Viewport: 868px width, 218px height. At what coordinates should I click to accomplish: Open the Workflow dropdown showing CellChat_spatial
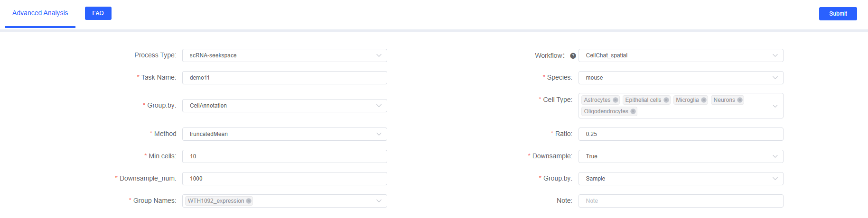(681, 55)
